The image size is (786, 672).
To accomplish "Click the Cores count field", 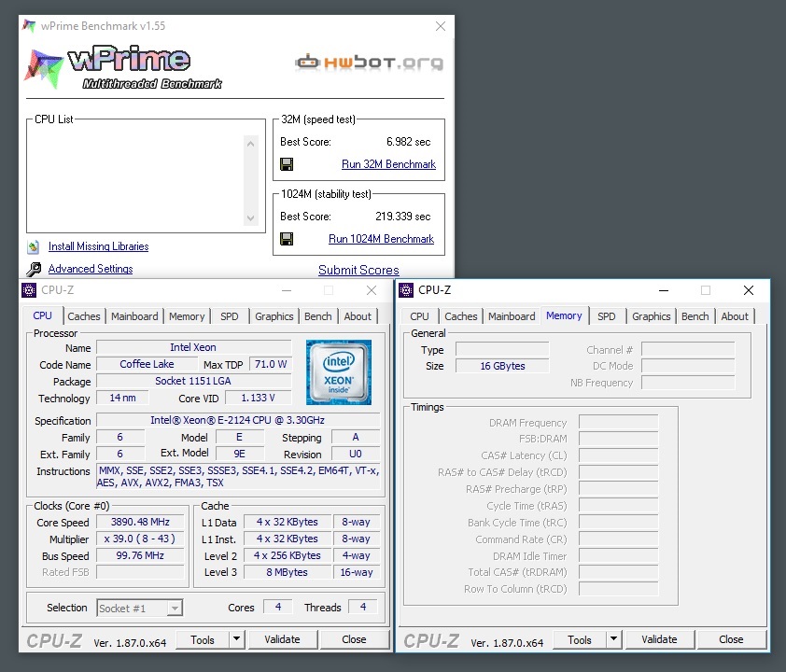I will click(x=277, y=608).
